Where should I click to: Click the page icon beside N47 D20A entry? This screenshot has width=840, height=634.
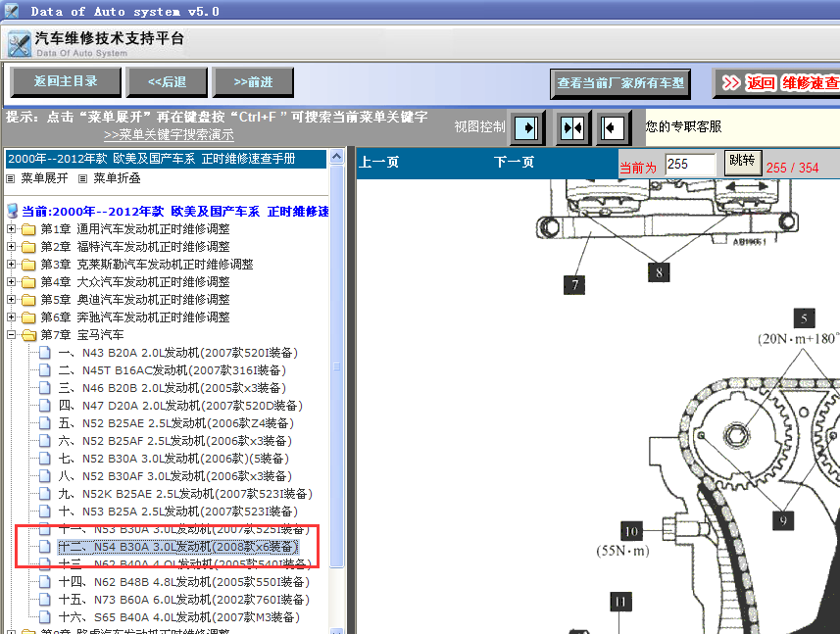click(45, 406)
